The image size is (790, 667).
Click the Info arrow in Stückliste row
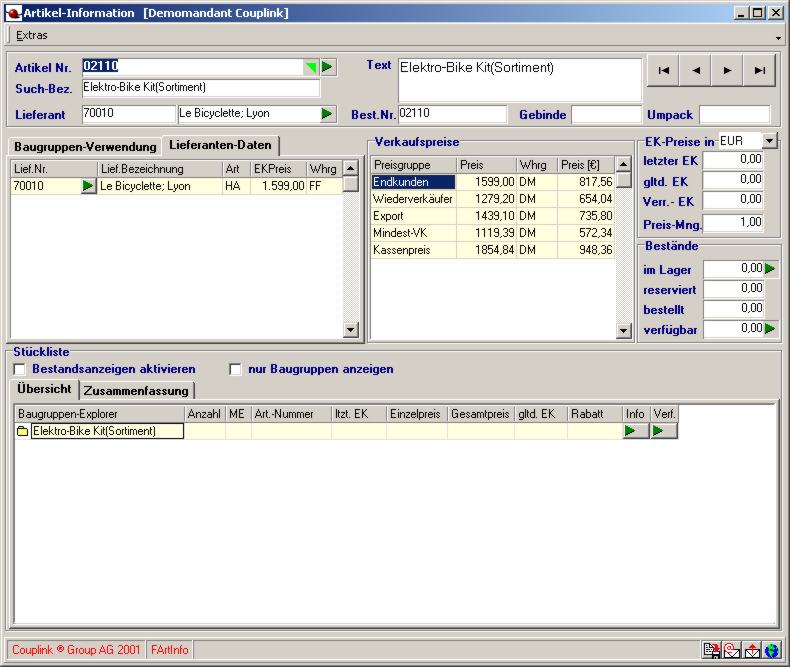(x=635, y=431)
